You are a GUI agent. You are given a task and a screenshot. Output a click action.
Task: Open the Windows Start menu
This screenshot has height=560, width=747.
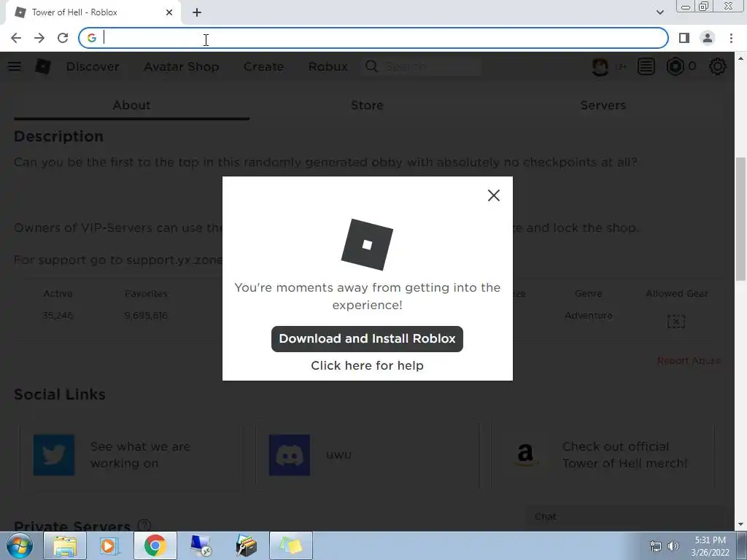pyautogui.click(x=20, y=545)
